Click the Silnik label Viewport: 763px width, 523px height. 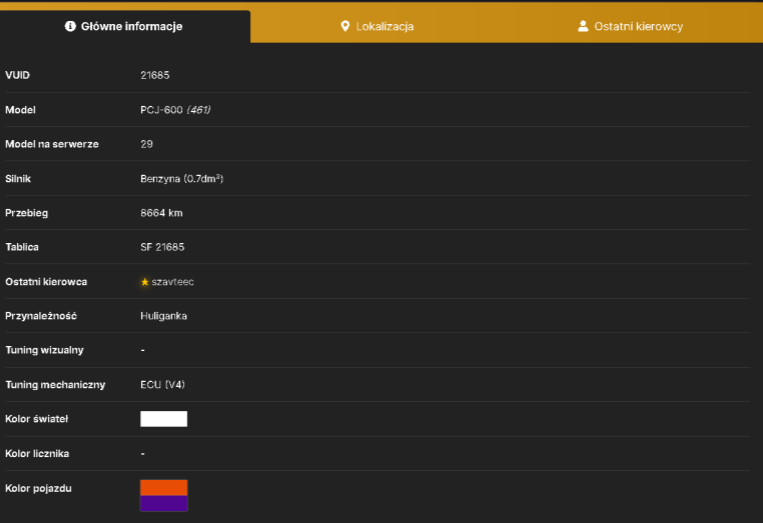tap(18, 179)
